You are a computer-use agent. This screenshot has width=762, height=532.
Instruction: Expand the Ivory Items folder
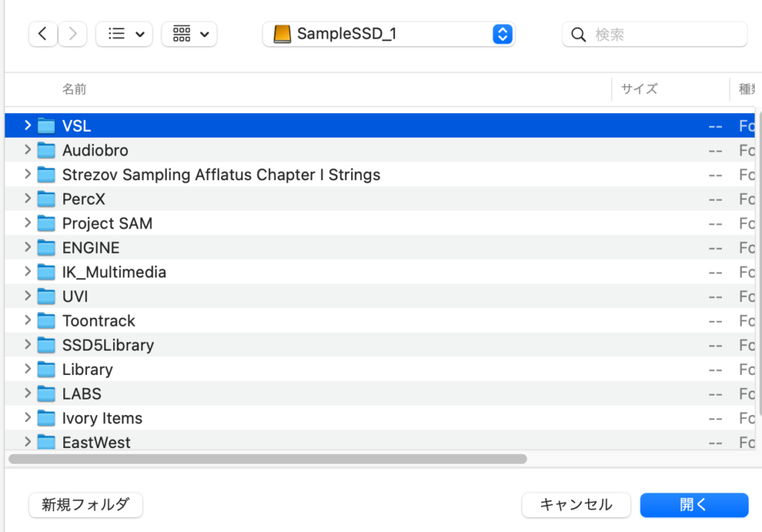pyautogui.click(x=28, y=417)
